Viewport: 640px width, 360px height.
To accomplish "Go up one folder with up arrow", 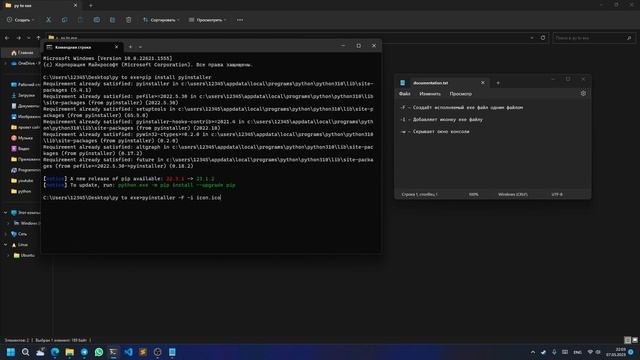I will click(38, 38).
